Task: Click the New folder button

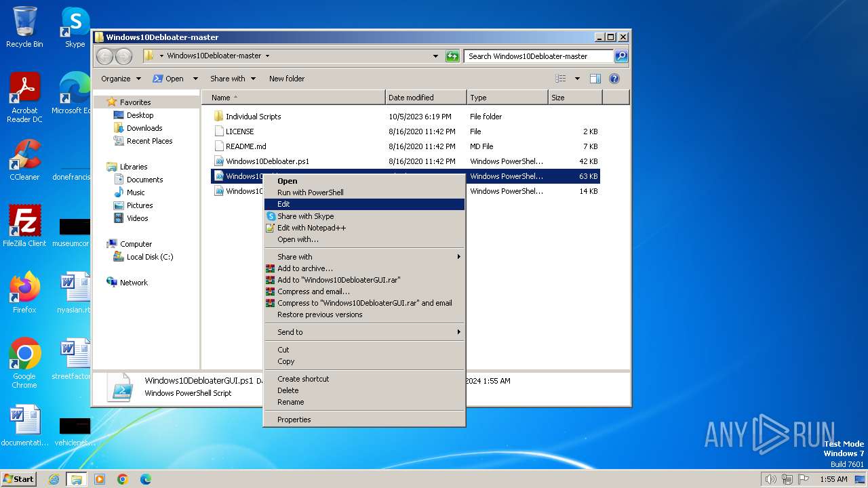Action: click(x=287, y=79)
